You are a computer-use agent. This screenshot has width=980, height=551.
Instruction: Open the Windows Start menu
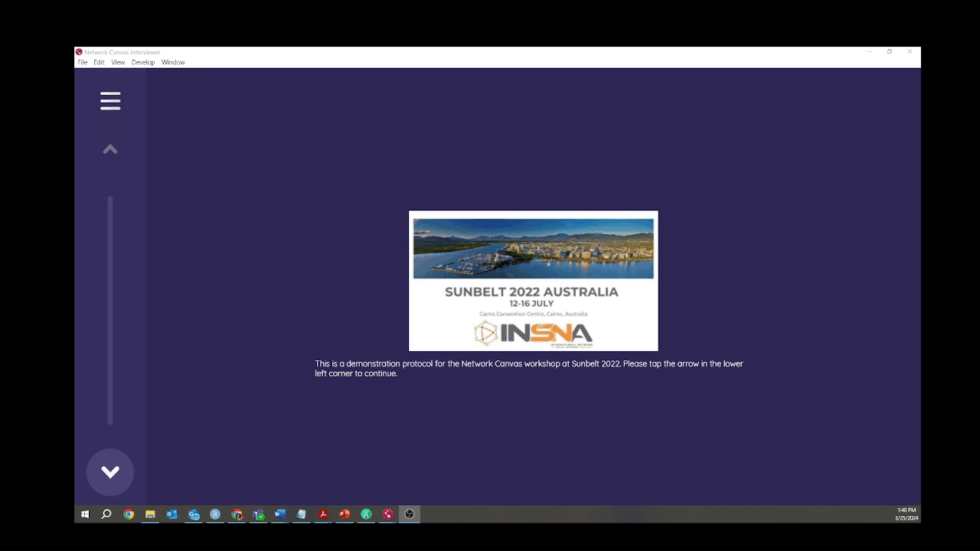[85, 514]
